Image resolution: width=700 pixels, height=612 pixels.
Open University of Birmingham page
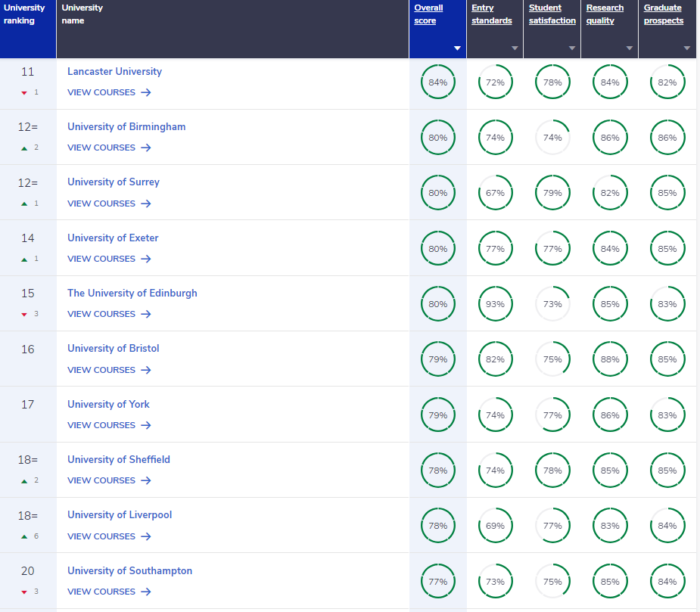[126, 127]
